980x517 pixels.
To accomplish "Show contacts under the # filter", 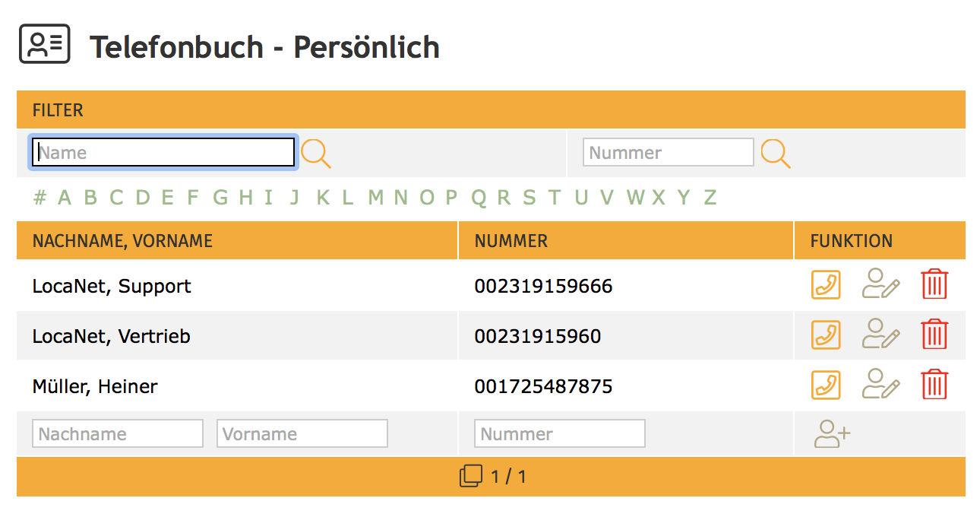I will pyautogui.click(x=40, y=198).
